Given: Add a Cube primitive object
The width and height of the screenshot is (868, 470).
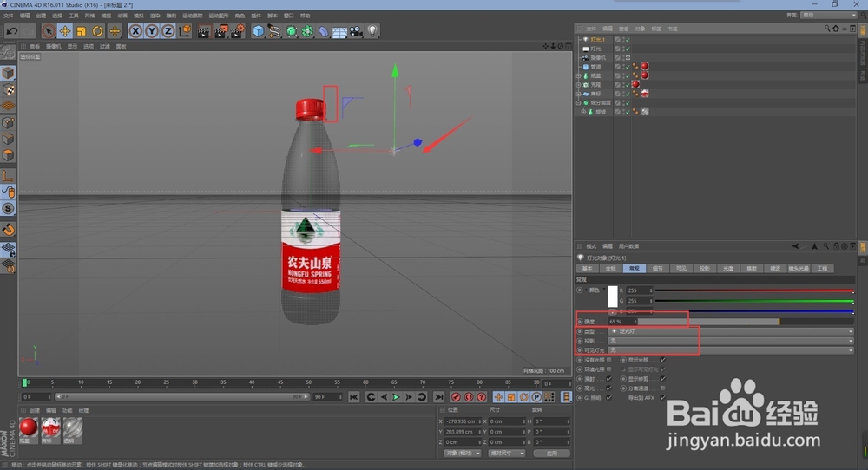Looking at the screenshot, I should coord(258,31).
